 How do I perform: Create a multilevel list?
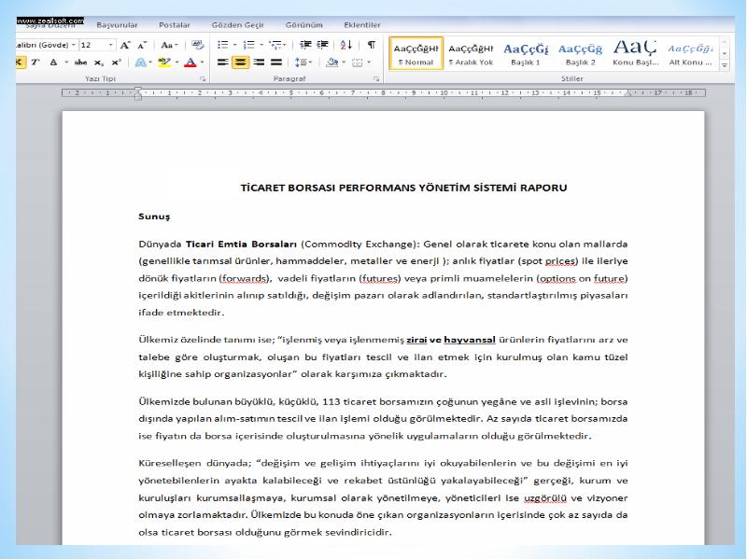pyautogui.click(x=275, y=45)
